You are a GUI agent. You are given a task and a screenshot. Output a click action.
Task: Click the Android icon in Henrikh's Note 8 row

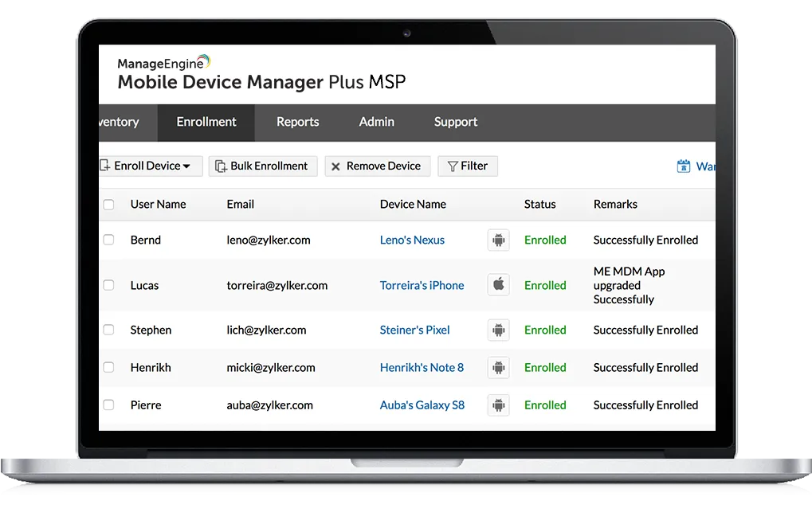pyautogui.click(x=498, y=368)
